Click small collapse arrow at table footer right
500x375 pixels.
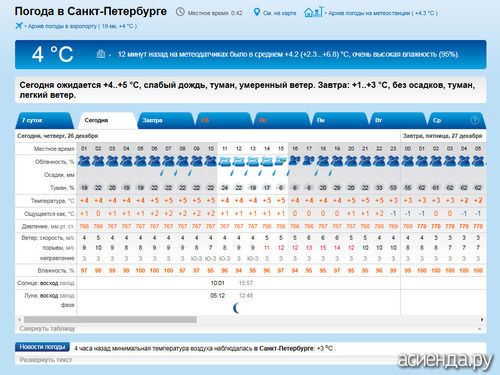[480, 329]
